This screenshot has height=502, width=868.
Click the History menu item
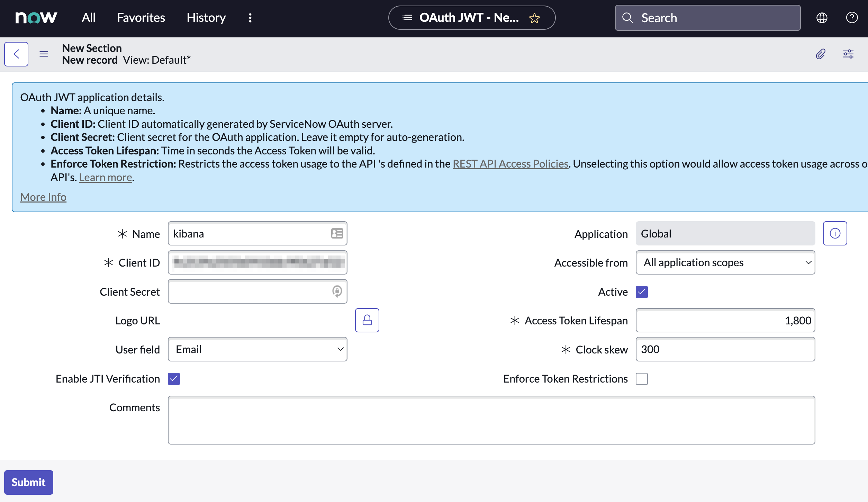click(x=206, y=17)
